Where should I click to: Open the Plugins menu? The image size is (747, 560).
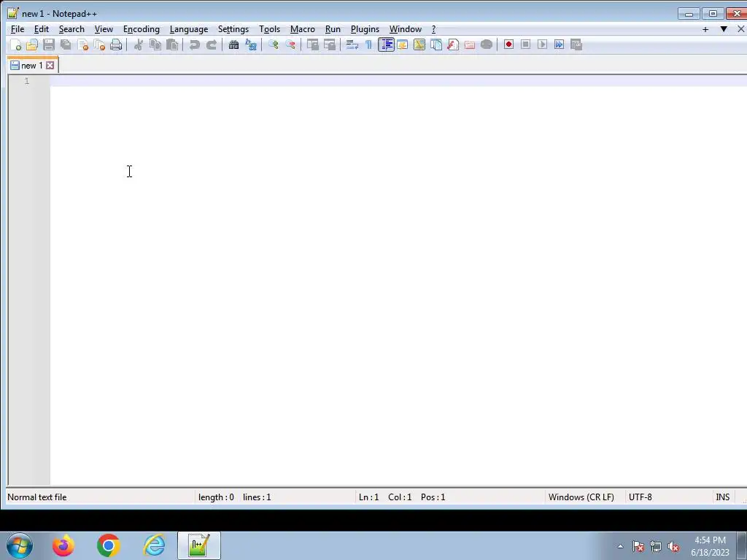pos(365,29)
